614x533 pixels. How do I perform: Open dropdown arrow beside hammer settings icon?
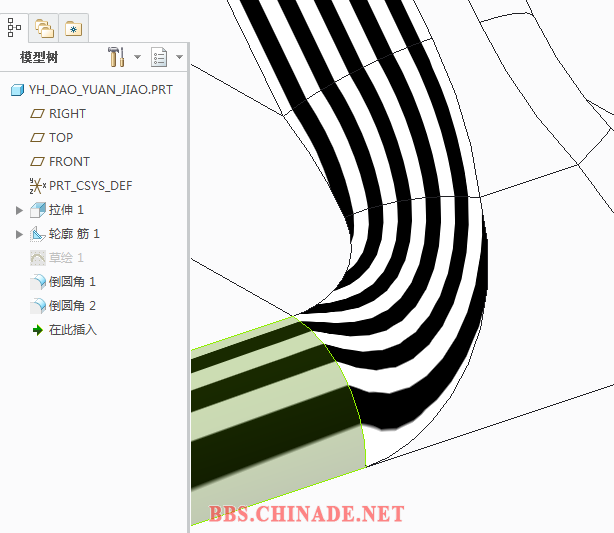[137, 57]
